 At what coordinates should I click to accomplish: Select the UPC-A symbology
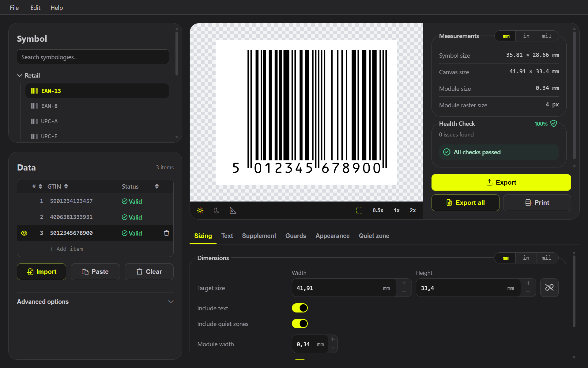(x=97, y=121)
